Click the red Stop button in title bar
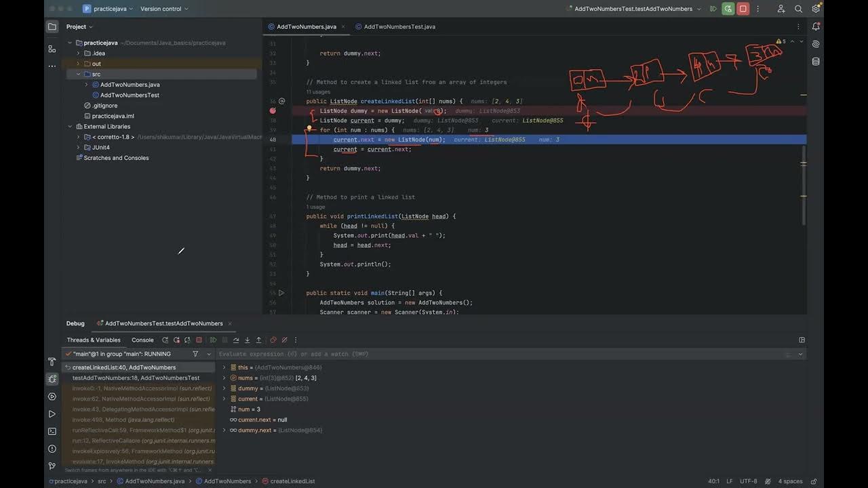 click(743, 9)
